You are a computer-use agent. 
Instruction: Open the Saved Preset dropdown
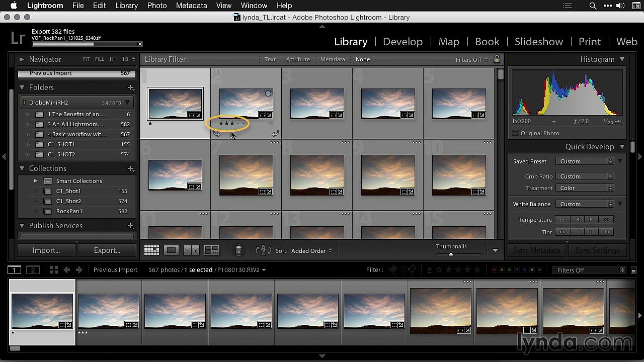pos(585,161)
